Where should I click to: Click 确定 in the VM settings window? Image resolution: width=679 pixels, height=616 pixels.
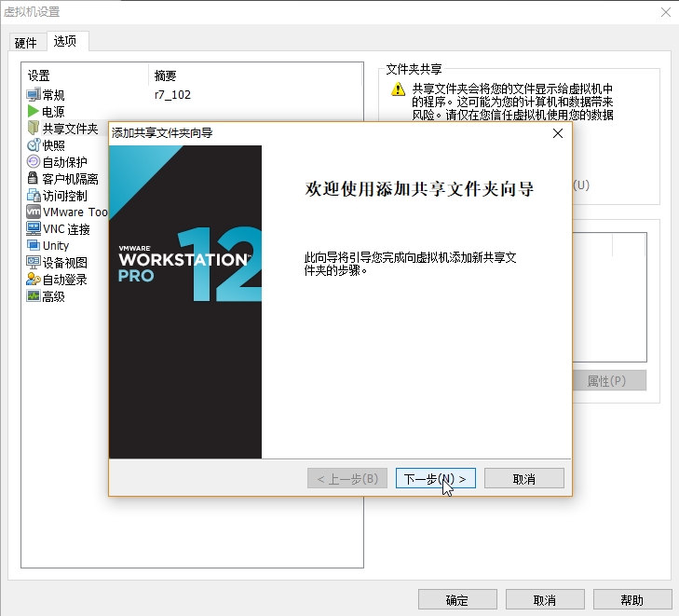click(x=457, y=599)
